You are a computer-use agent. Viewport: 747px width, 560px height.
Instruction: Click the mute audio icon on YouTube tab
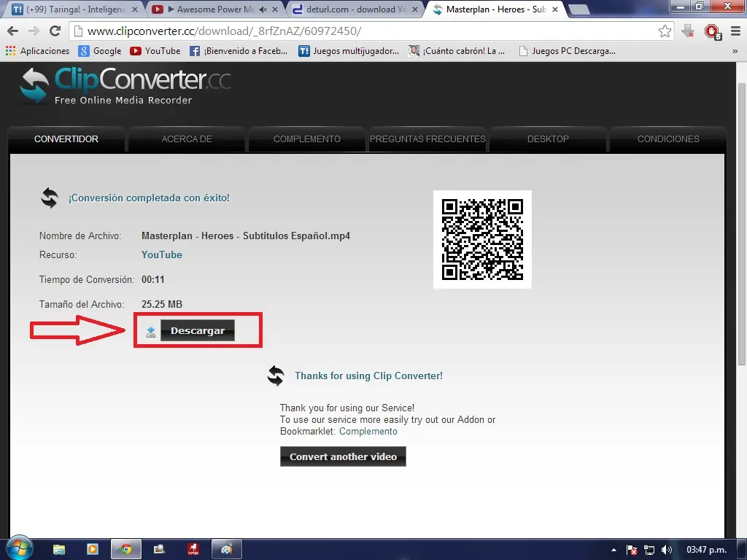click(263, 9)
